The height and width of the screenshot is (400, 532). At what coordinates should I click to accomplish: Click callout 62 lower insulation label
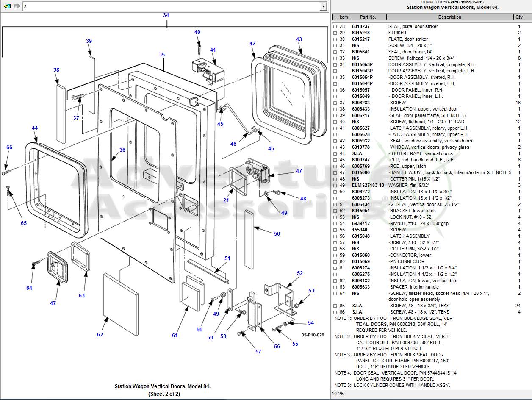[100, 335]
